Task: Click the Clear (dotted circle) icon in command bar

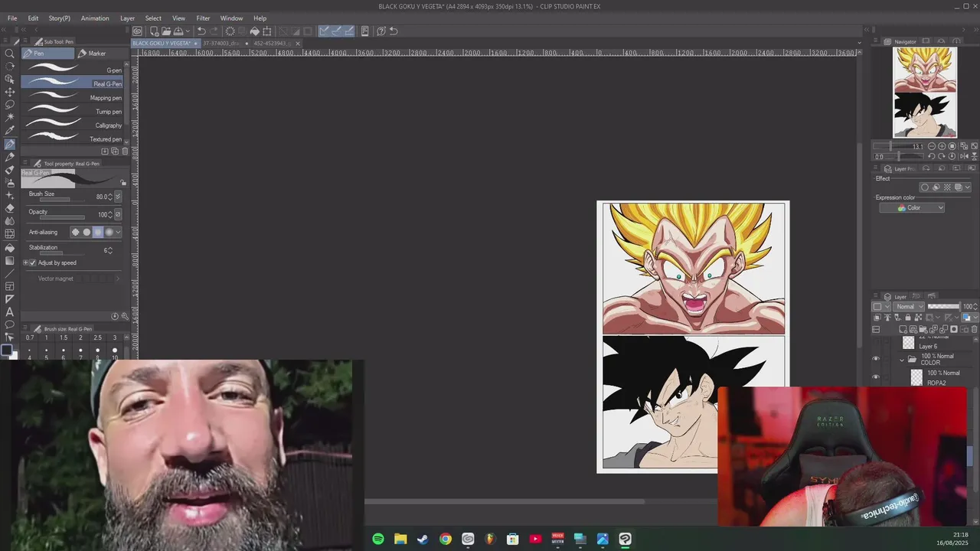Action: pos(230,31)
